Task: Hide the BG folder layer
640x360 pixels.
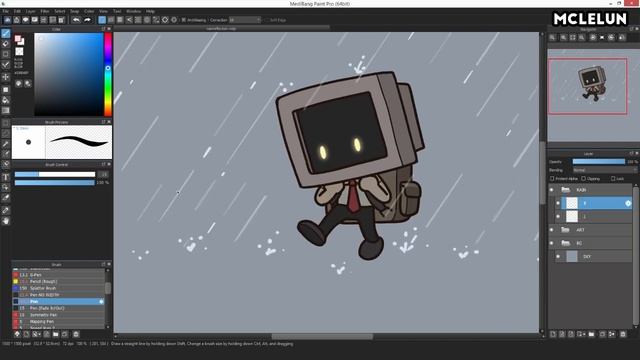Action: coord(552,243)
